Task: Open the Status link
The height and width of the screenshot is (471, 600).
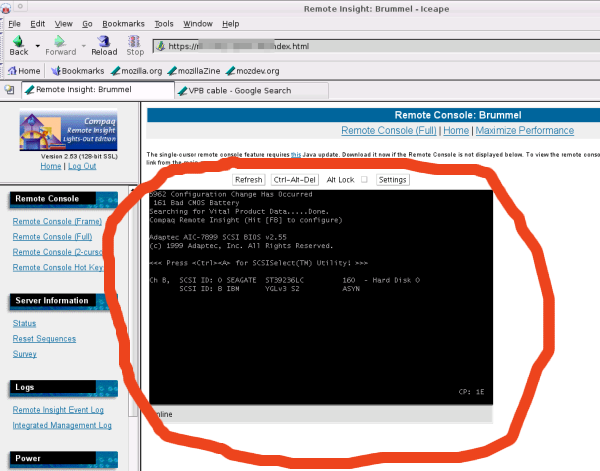Action: pos(24,323)
